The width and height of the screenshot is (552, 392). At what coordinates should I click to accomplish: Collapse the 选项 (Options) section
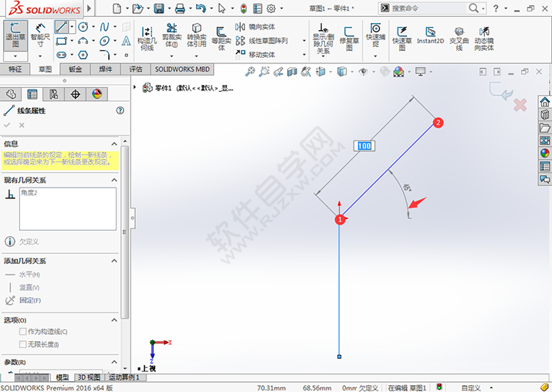pyautogui.click(x=114, y=320)
